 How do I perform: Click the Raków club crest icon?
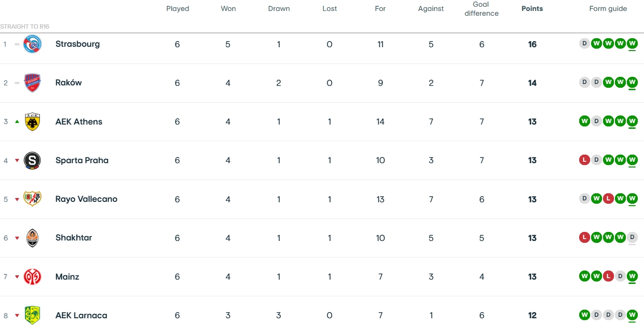32,83
